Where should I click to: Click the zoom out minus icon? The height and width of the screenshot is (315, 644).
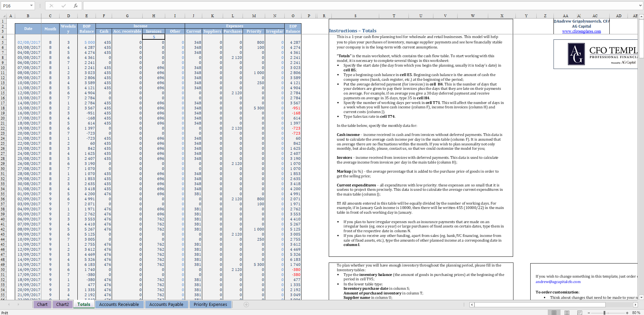[589, 313]
